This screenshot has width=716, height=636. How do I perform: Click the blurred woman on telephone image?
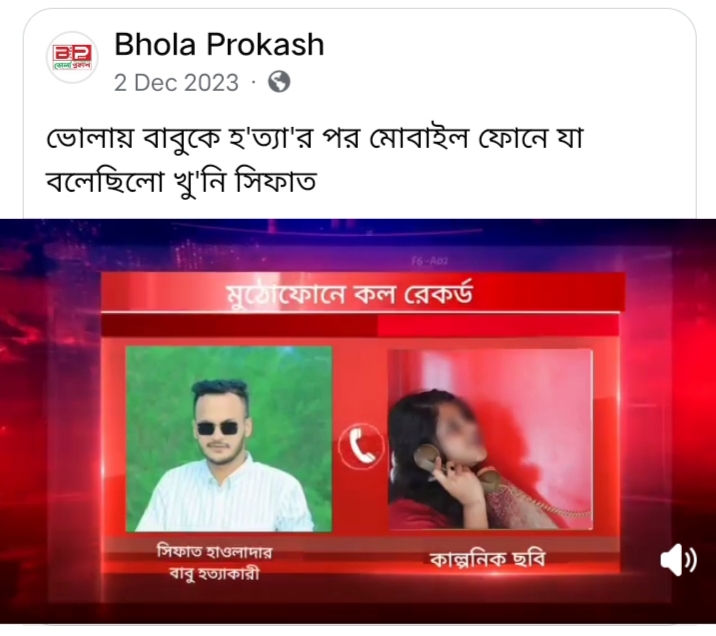tap(490, 440)
